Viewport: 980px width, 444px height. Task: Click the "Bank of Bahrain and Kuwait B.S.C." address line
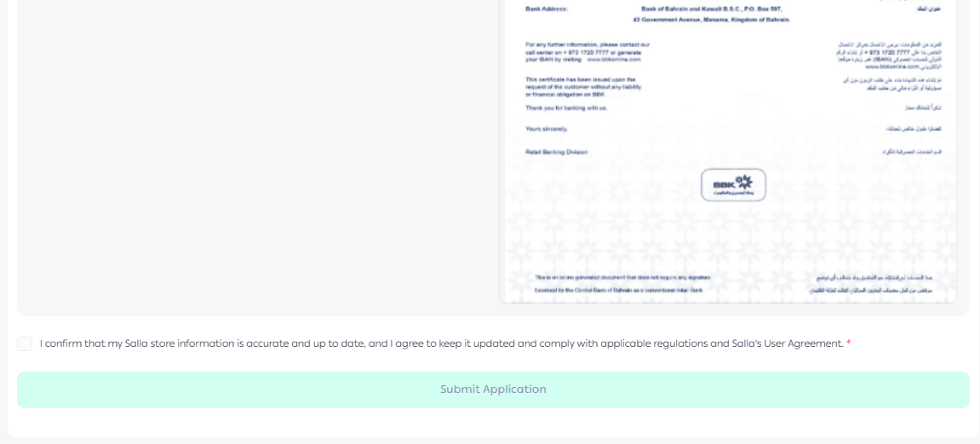711,9
